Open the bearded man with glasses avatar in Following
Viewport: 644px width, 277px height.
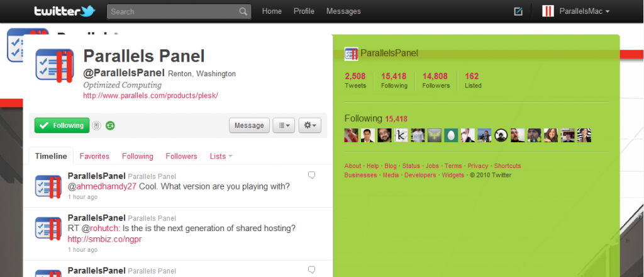(x=384, y=135)
